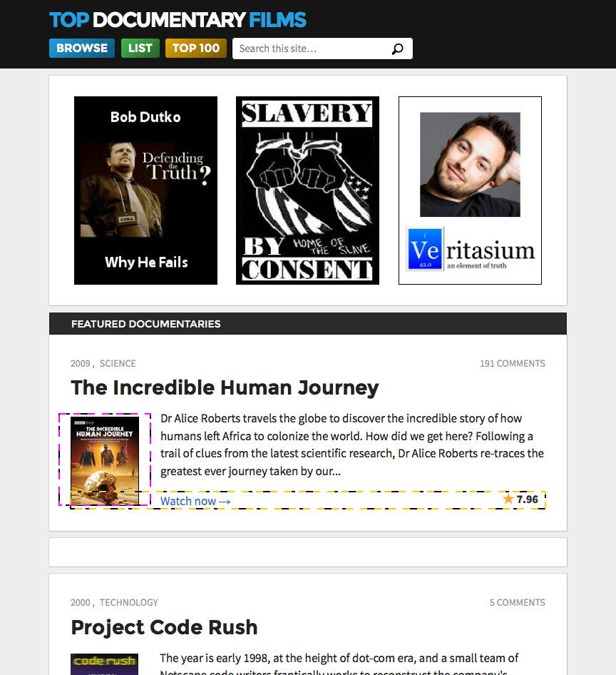Open the BROWSE menu button

point(82,49)
